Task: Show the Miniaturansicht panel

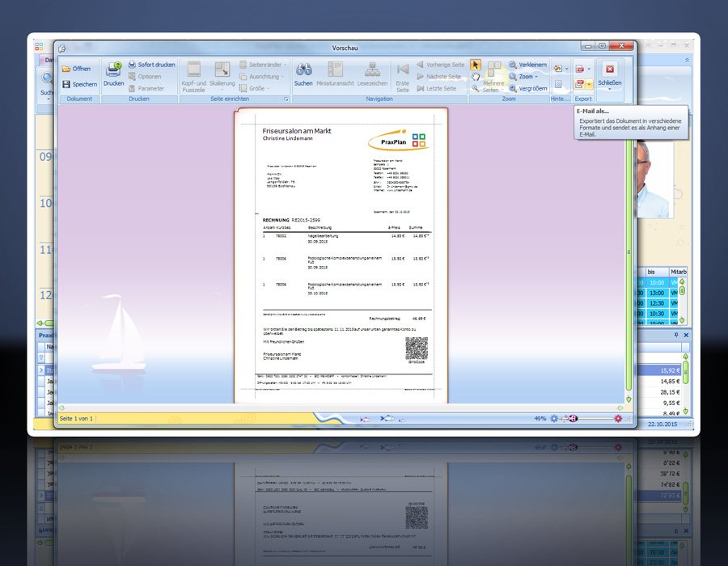Action: pyautogui.click(x=335, y=74)
